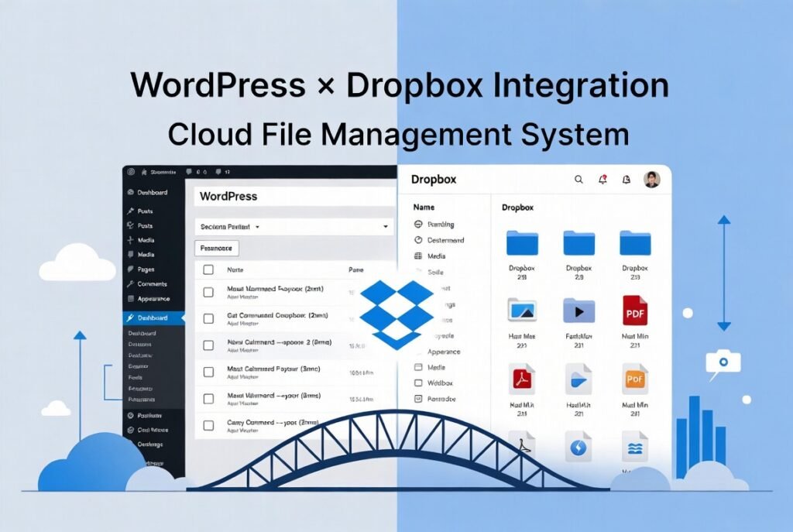The width and height of the screenshot is (793, 532).
Task: Open the Seciona Pertlert dropdown arrow
Action: tap(257, 227)
